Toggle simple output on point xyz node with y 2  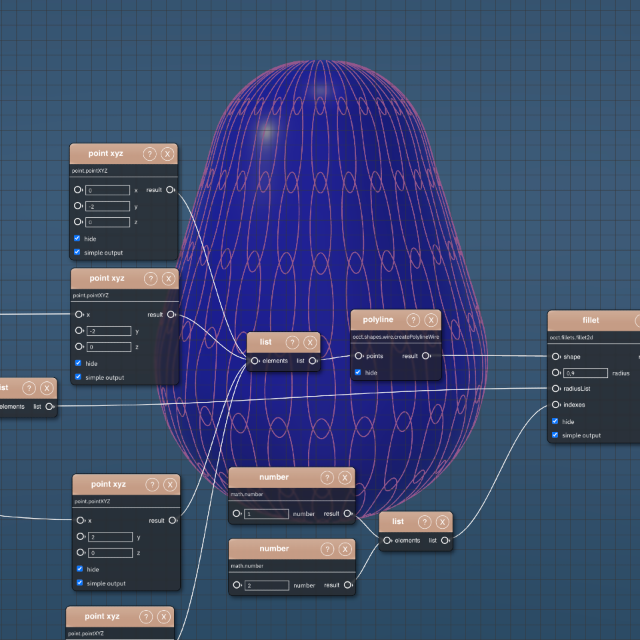80,583
